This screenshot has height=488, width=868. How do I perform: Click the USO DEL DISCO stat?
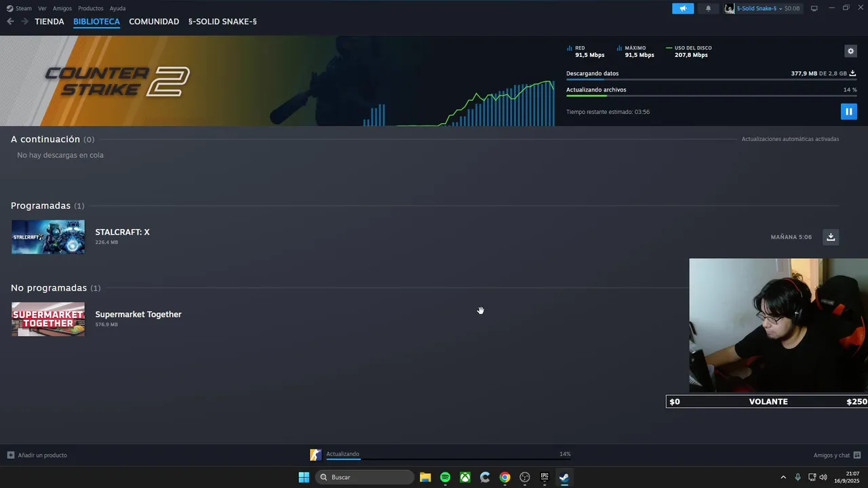click(689, 52)
